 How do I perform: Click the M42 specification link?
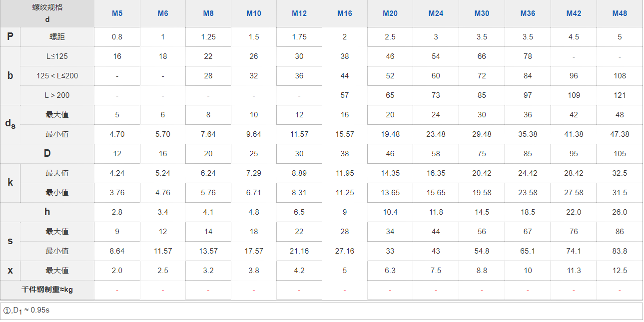point(574,13)
